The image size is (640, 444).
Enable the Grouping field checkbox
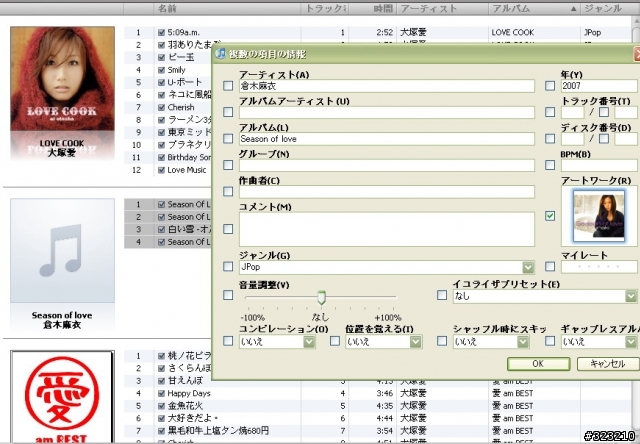pyautogui.click(x=228, y=165)
